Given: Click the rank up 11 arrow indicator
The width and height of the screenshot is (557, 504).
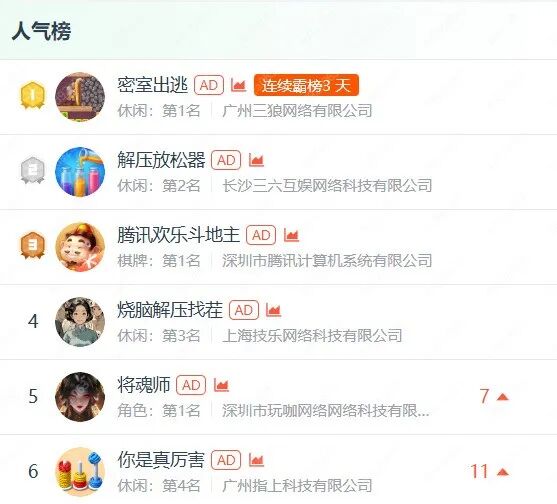Looking at the screenshot, I should 490,472.
